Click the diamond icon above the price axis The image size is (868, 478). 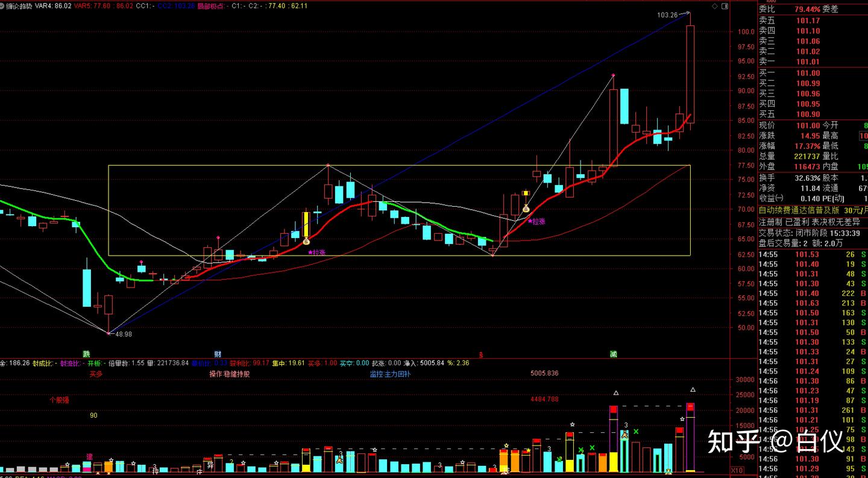click(715, 6)
